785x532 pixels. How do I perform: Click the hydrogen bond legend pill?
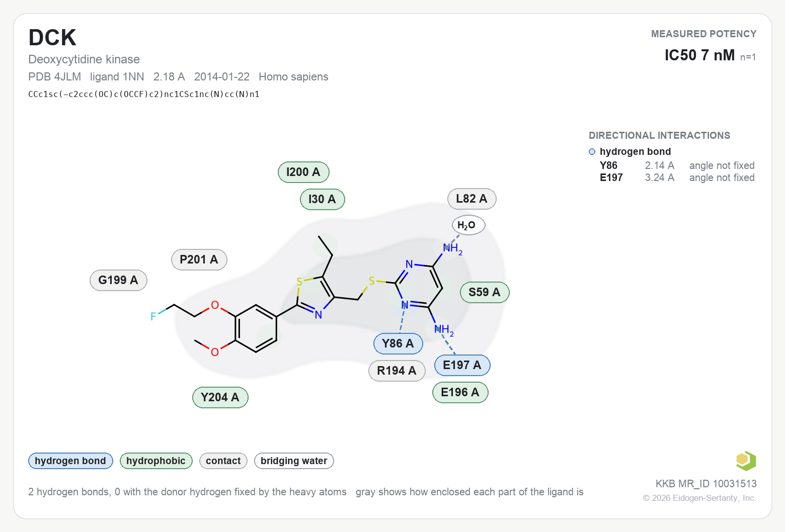(70, 461)
